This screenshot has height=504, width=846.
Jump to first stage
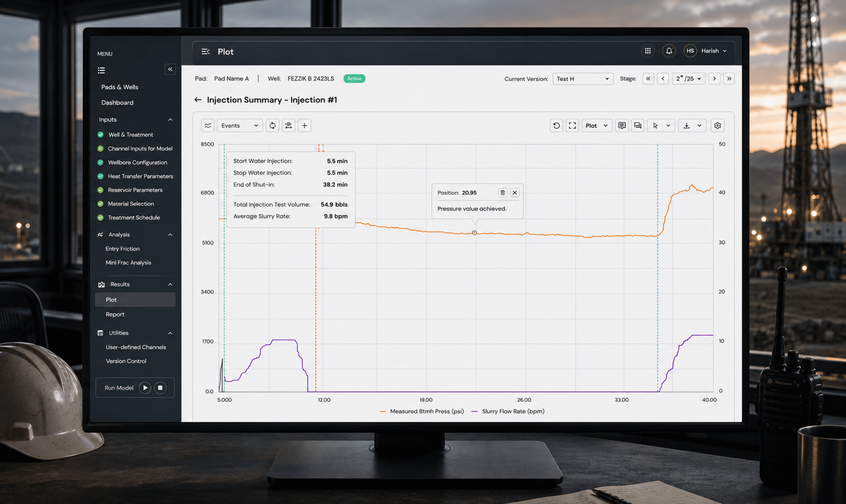tap(648, 79)
